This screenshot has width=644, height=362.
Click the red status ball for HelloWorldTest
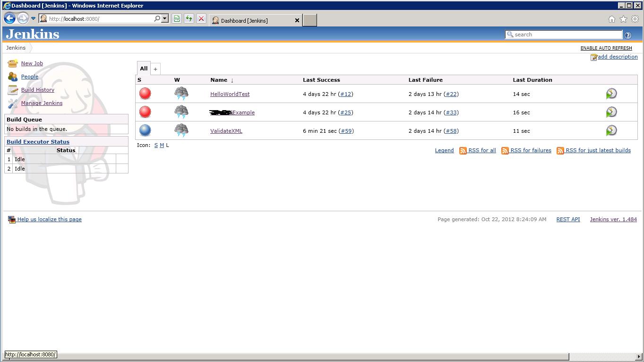tap(145, 94)
